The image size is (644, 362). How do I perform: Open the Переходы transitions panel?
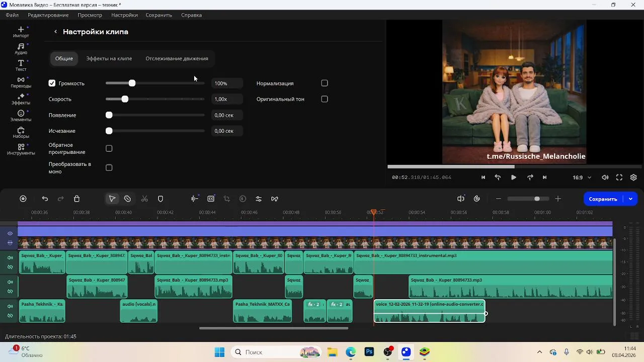(21, 82)
